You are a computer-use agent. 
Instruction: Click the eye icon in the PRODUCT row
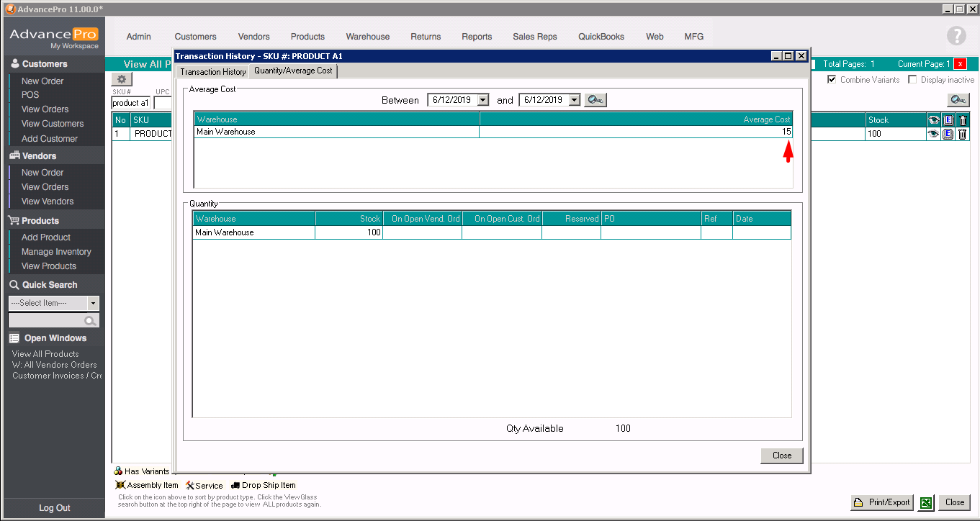click(x=933, y=134)
